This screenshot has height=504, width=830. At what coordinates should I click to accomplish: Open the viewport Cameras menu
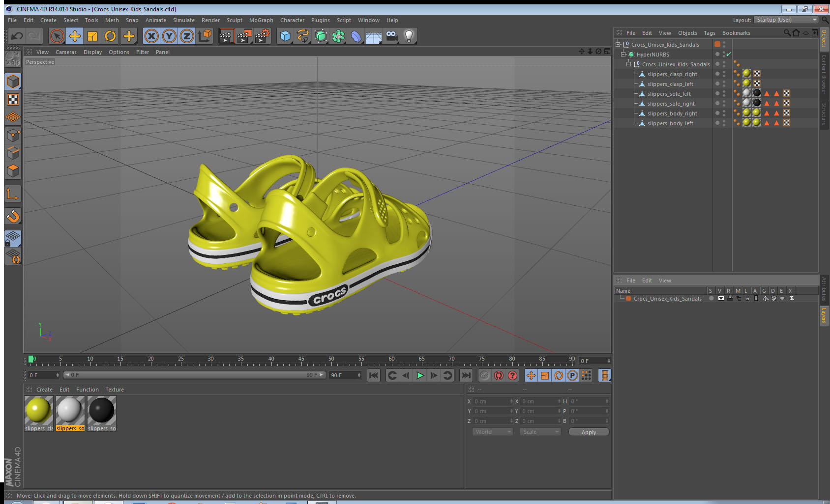click(66, 52)
